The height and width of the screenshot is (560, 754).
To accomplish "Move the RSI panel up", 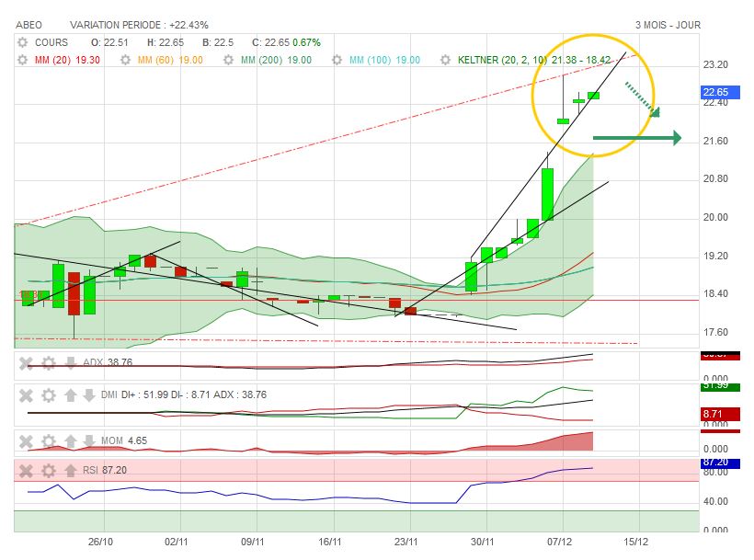I will pos(71,471).
